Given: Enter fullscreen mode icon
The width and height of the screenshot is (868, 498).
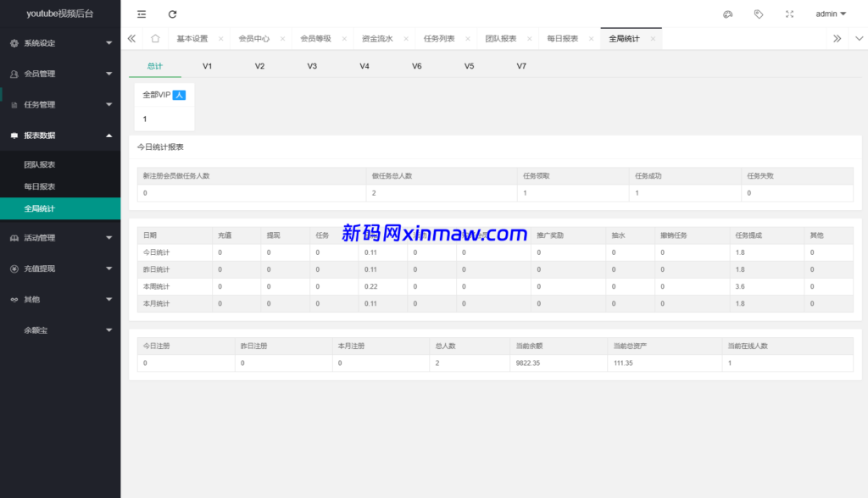Looking at the screenshot, I should pyautogui.click(x=789, y=14).
